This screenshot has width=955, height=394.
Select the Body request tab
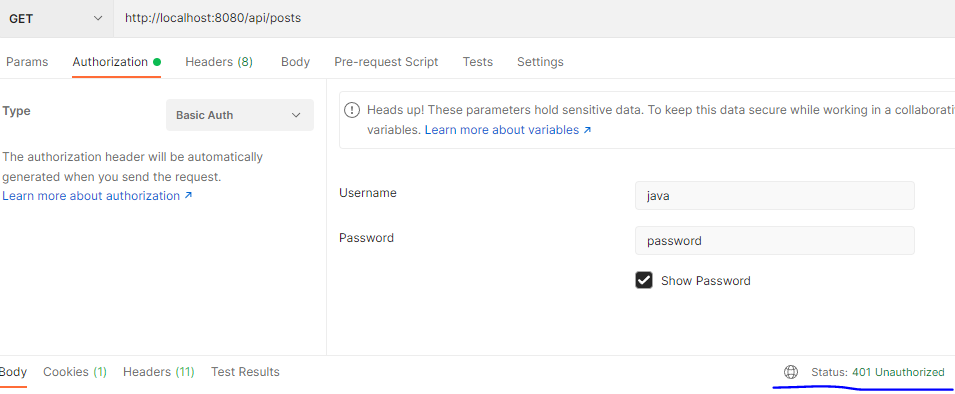(295, 62)
